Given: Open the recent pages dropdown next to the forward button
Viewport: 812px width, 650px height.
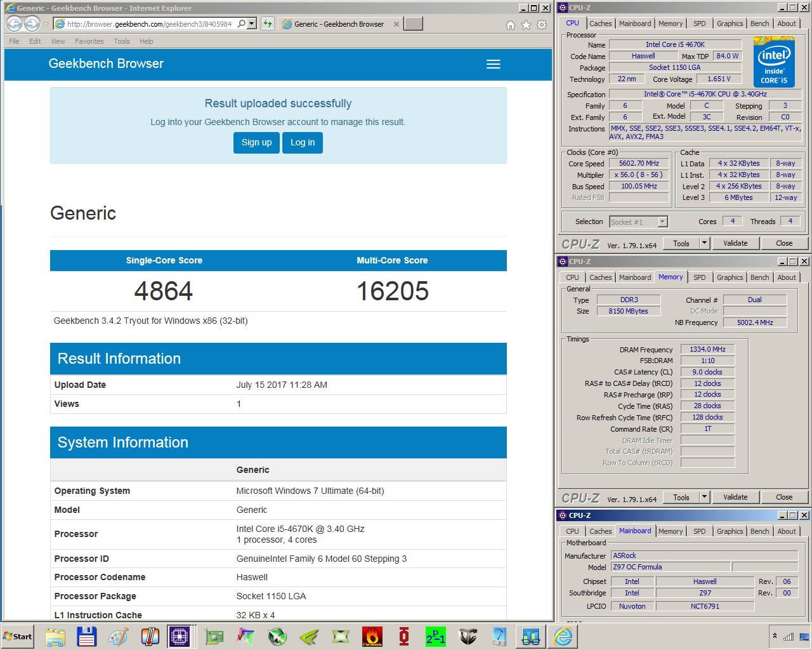Looking at the screenshot, I should (46, 24).
